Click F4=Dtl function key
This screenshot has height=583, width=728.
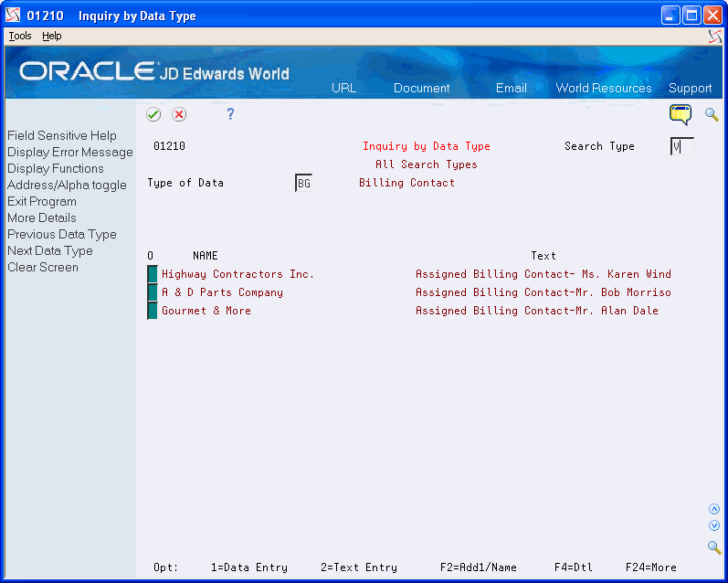coord(574,567)
